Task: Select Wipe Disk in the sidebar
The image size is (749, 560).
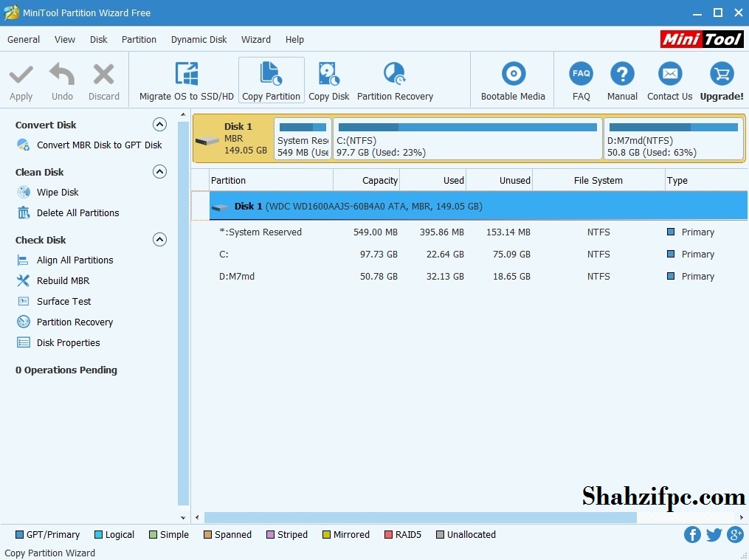Action: pos(57,192)
